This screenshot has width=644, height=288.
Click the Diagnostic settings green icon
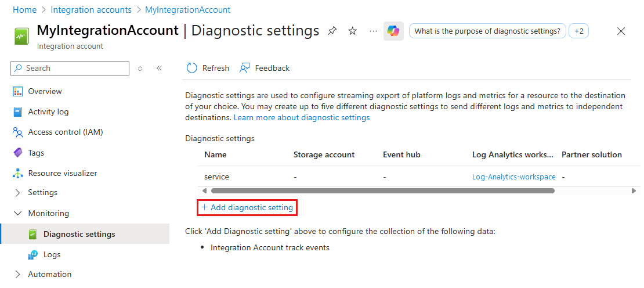(x=33, y=234)
